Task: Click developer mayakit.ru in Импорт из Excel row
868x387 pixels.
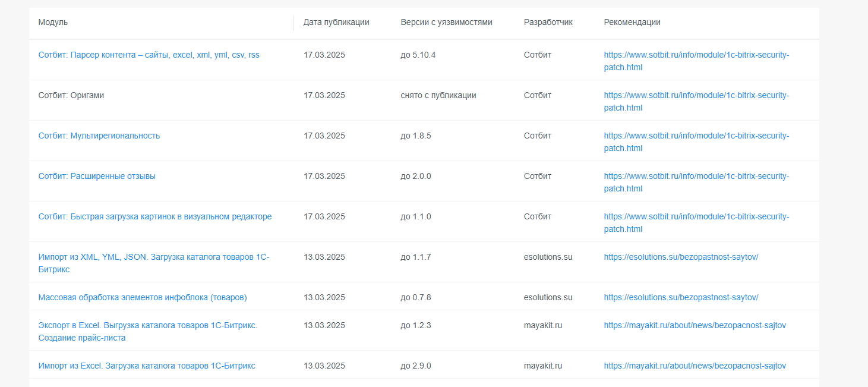Action: click(543, 366)
